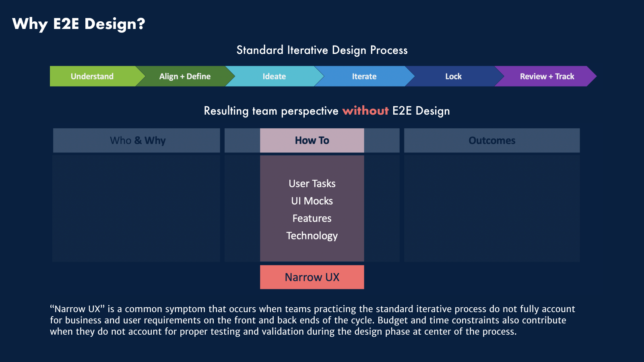Click the slide title Why E2E Design?
Screen dimensions: 644x362
[78, 24]
